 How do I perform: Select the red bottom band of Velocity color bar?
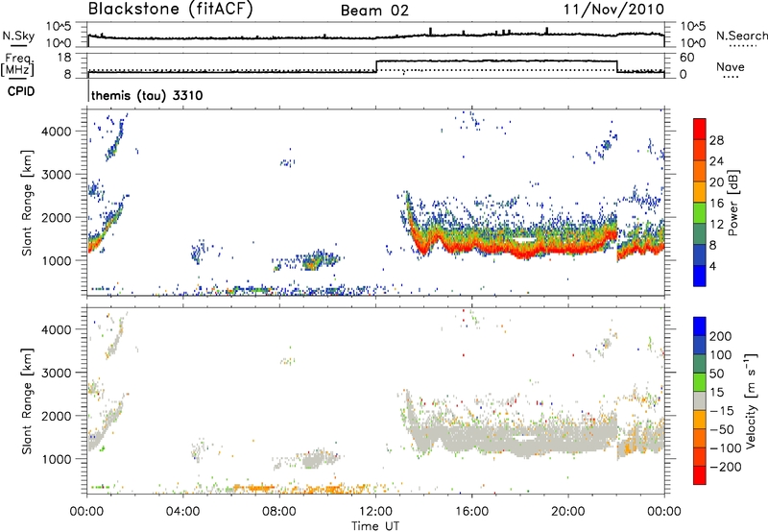point(700,475)
